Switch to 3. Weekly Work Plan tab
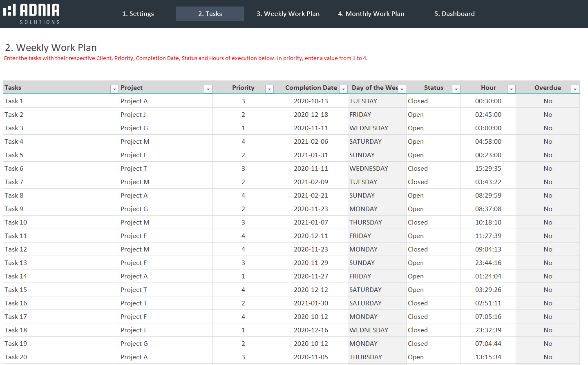This screenshot has width=588, height=365. [288, 14]
